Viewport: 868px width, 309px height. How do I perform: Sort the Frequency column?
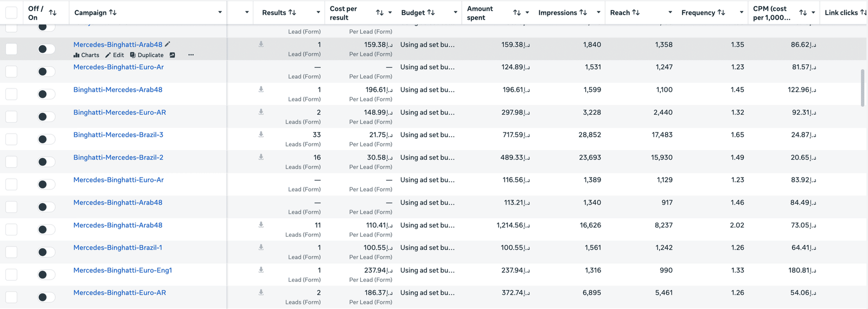click(x=722, y=12)
